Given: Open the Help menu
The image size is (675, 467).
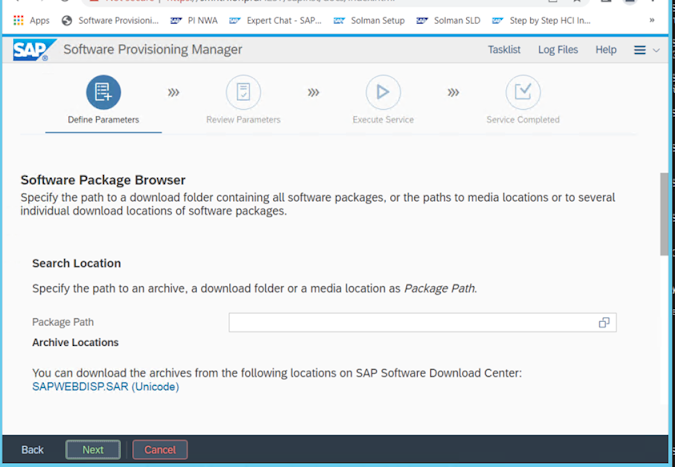Looking at the screenshot, I should 606,50.
